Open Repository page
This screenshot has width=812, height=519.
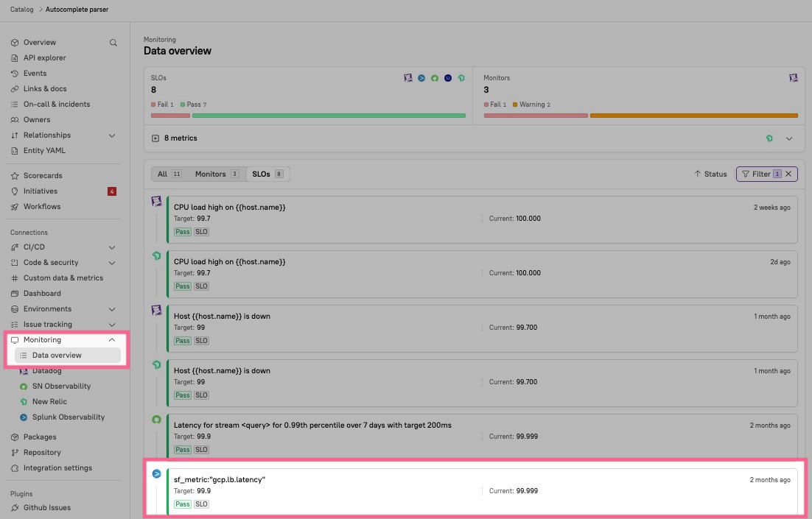click(x=42, y=452)
